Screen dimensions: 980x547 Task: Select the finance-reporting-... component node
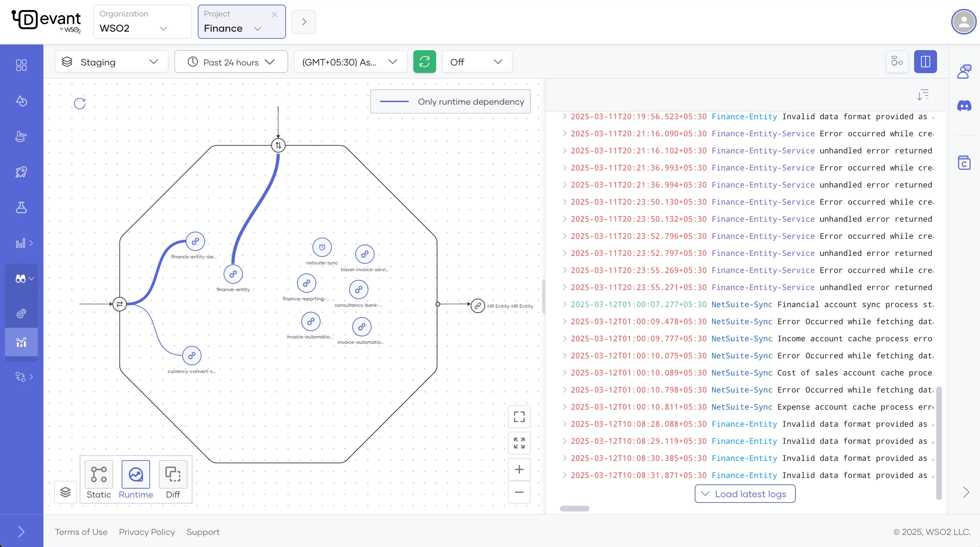tap(307, 283)
